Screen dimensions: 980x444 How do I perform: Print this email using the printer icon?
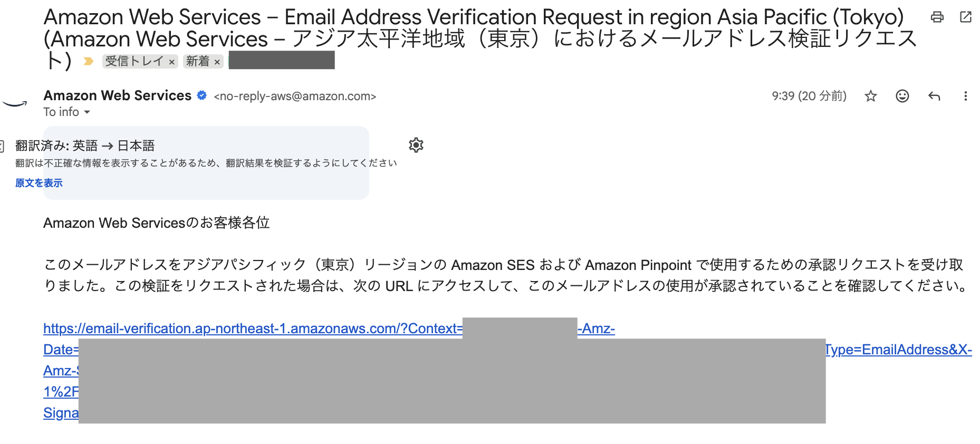click(x=937, y=17)
